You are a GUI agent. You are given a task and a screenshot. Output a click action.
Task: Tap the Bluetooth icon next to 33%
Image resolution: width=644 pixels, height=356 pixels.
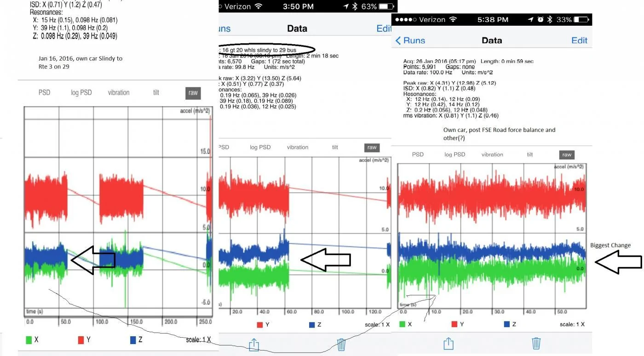pyautogui.click(x=550, y=19)
